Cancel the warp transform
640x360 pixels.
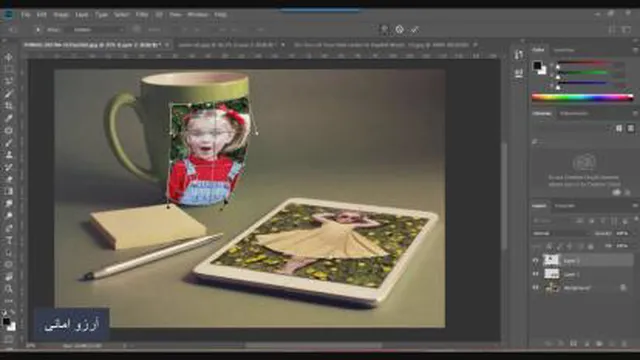coord(400,29)
